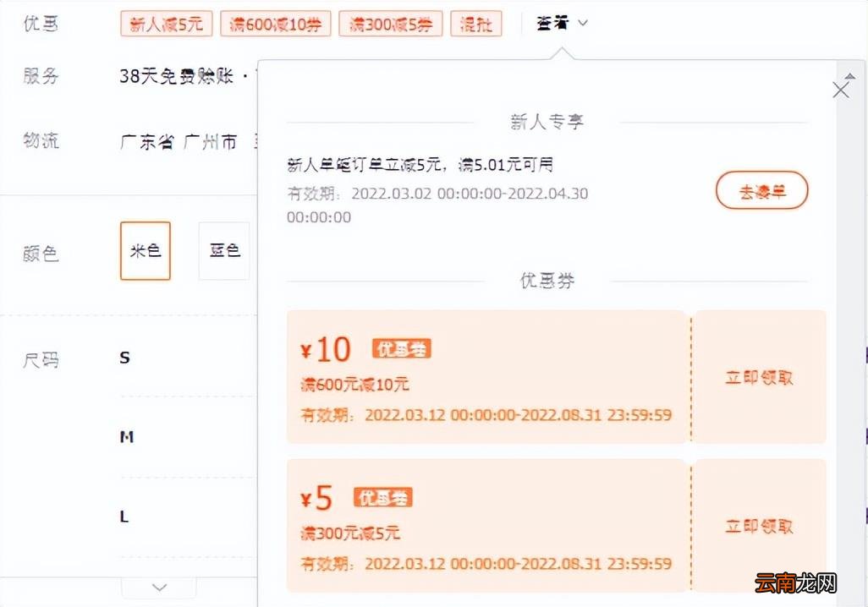Click the 颜色 row label
Screen dimensions: 868x607
pyautogui.click(x=41, y=254)
